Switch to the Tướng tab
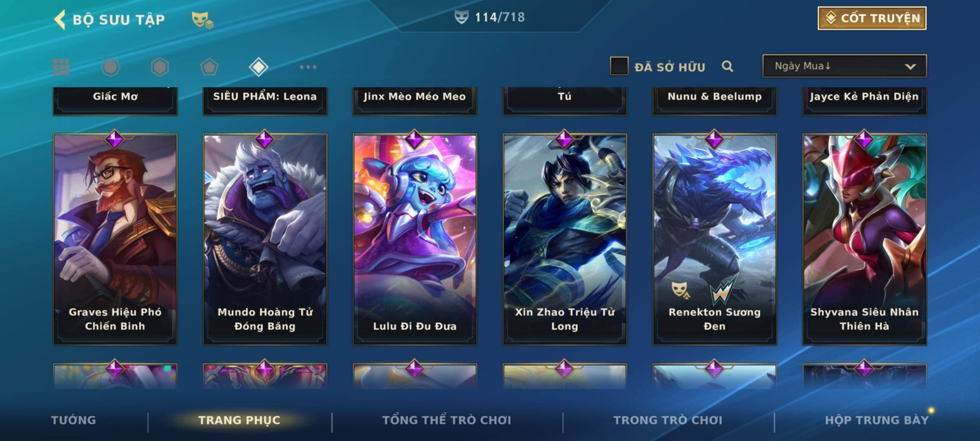Screen dimensions: 980x441 tap(73, 420)
